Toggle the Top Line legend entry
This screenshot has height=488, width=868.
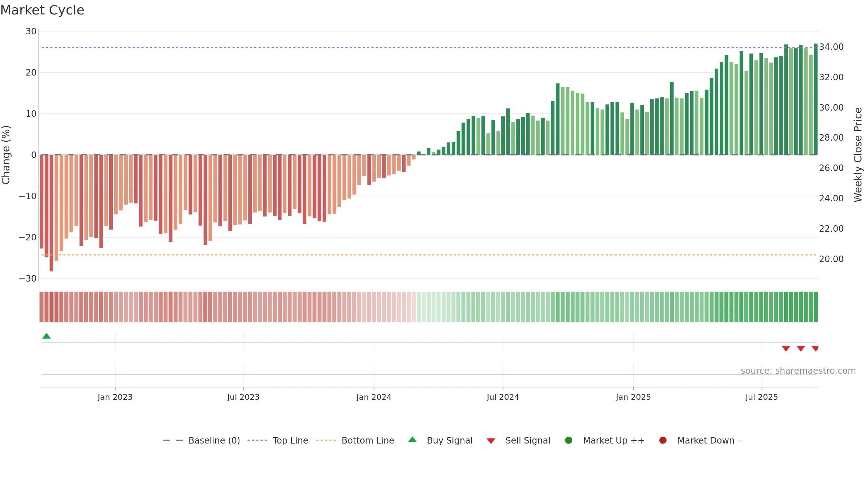(x=278, y=440)
